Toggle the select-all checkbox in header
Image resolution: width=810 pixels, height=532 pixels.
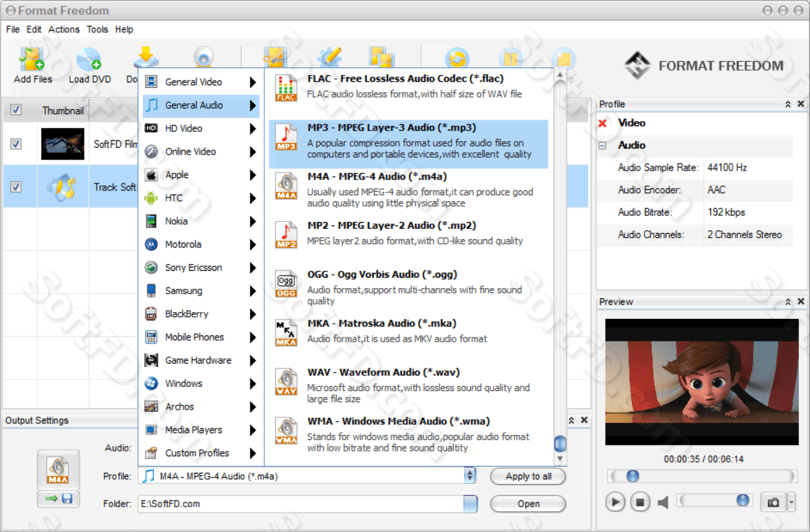(x=16, y=109)
